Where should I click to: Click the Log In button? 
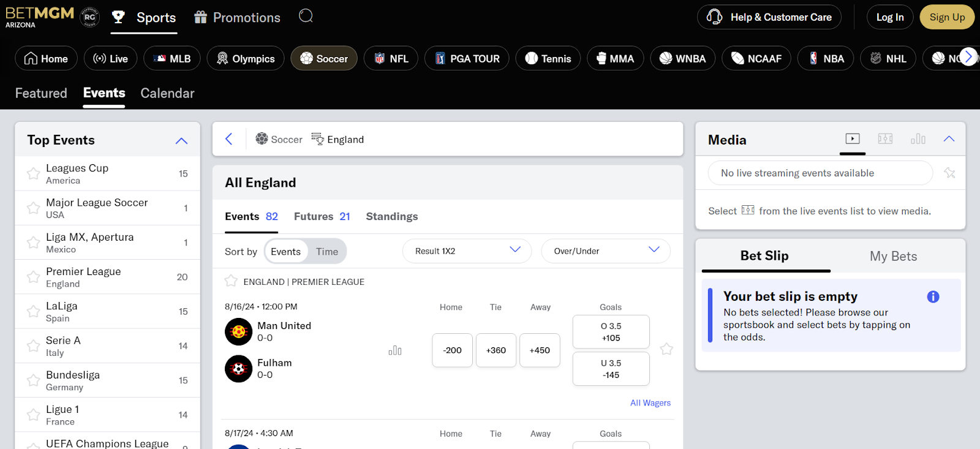point(890,17)
